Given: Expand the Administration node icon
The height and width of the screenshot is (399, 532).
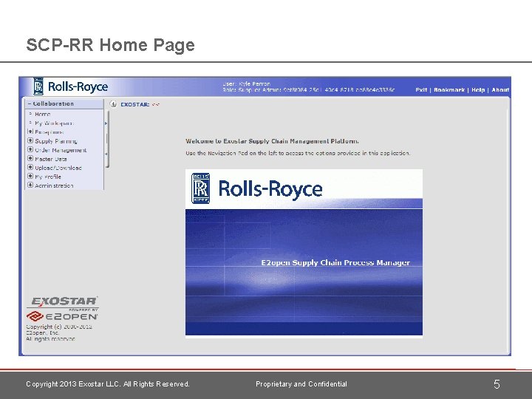Looking at the screenshot, I should coord(30,185).
